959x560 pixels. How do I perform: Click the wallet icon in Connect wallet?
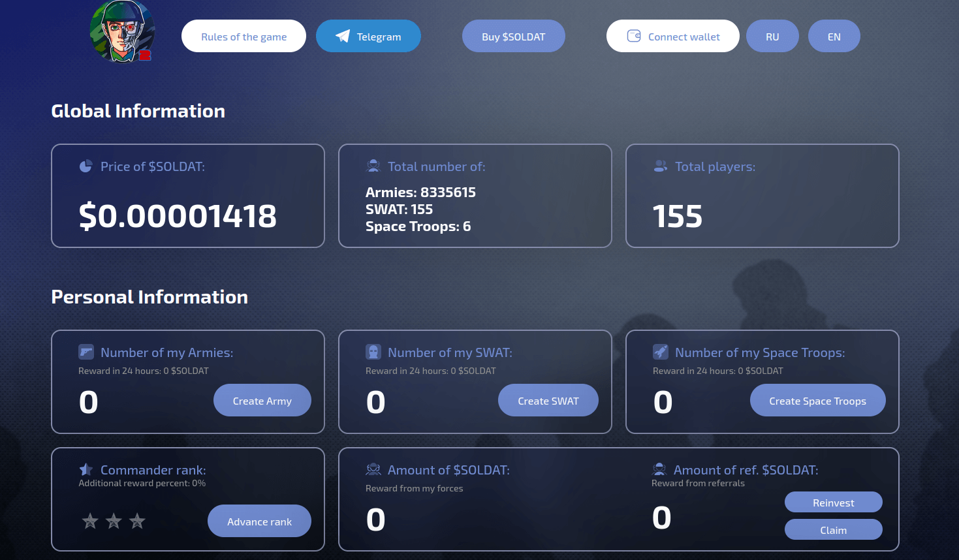click(x=634, y=36)
